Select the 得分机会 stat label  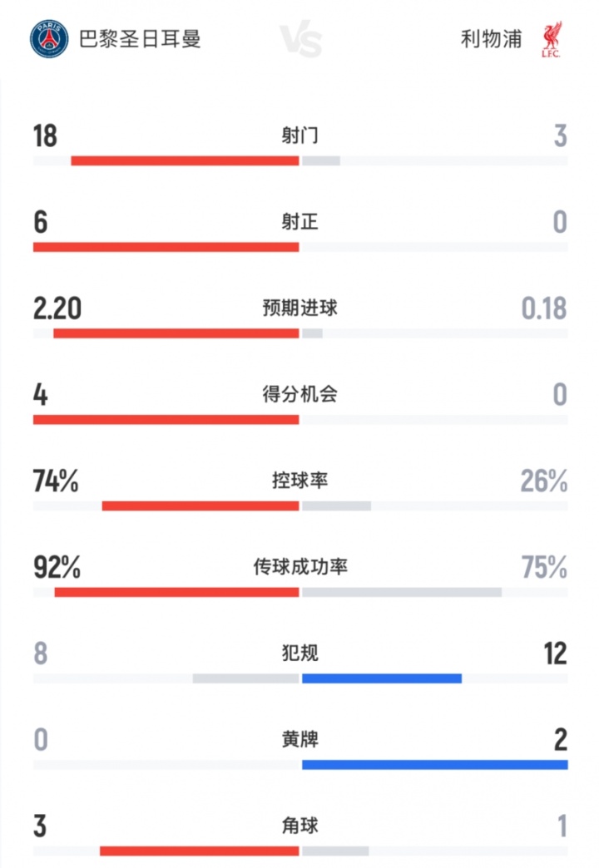(x=299, y=394)
